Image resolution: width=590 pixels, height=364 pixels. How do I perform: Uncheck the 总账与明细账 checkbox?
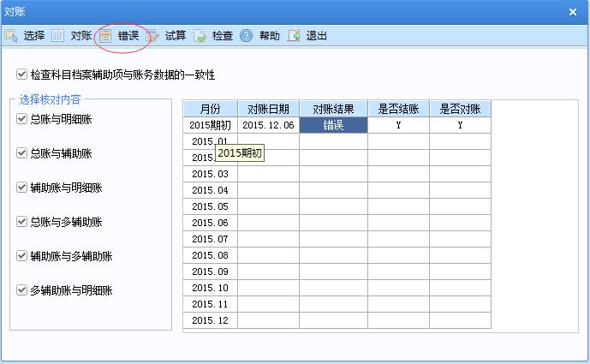tap(22, 119)
